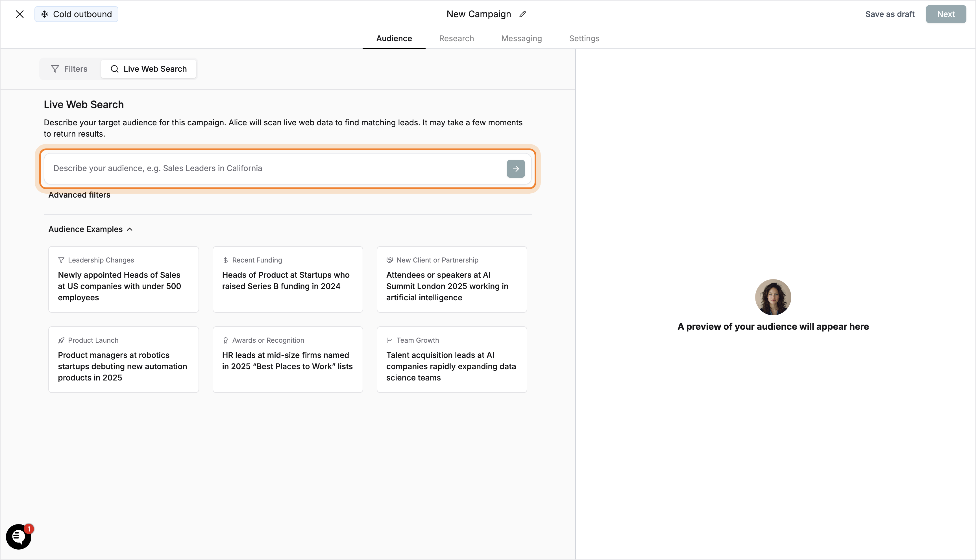Click the award icon on Awards or Recognition card

(x=225, y=340)
